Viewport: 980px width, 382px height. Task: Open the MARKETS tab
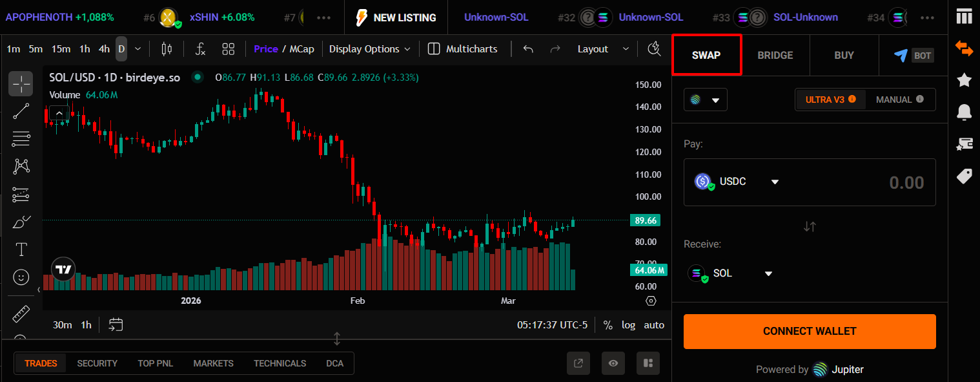pos(213,363)
